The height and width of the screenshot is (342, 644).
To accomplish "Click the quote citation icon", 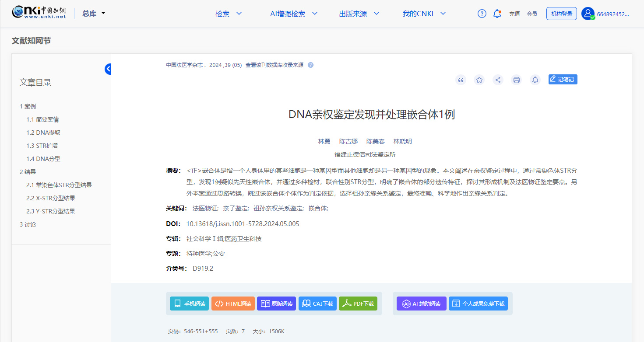I will (461, 80).
